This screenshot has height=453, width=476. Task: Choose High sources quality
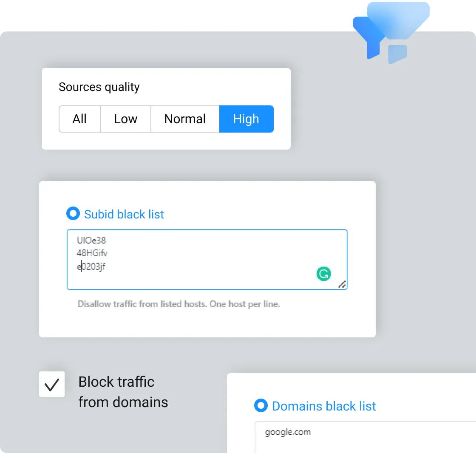click(x=246, y=119)
